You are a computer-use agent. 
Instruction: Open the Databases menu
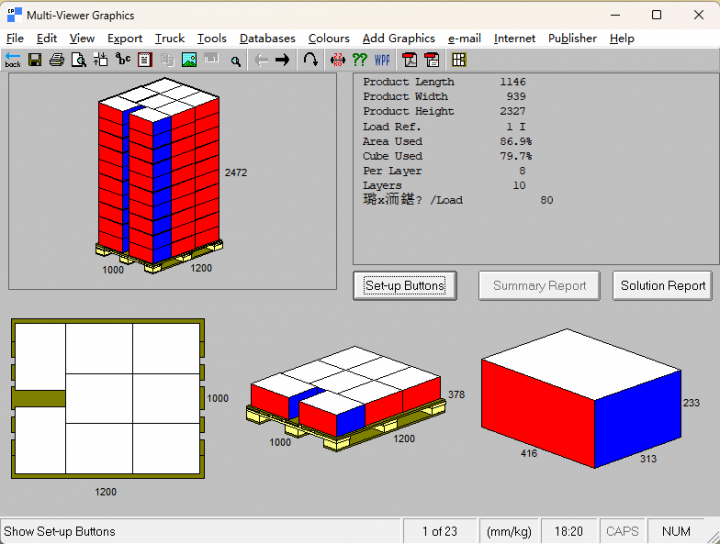pos(267,38)
